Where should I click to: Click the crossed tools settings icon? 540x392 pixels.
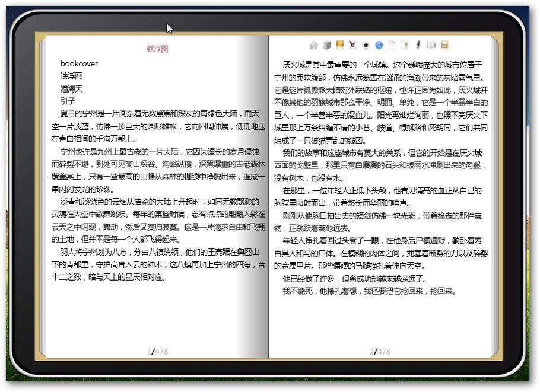coord(353,45)
